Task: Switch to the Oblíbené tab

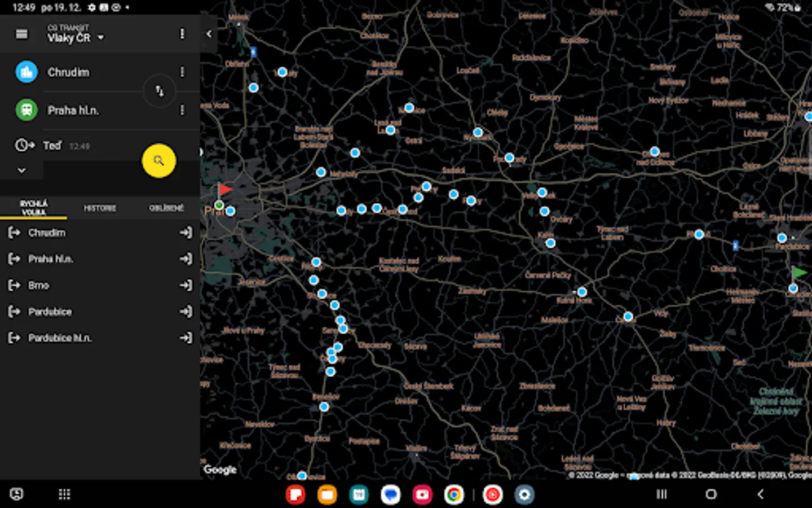Action: coord(166,208)
